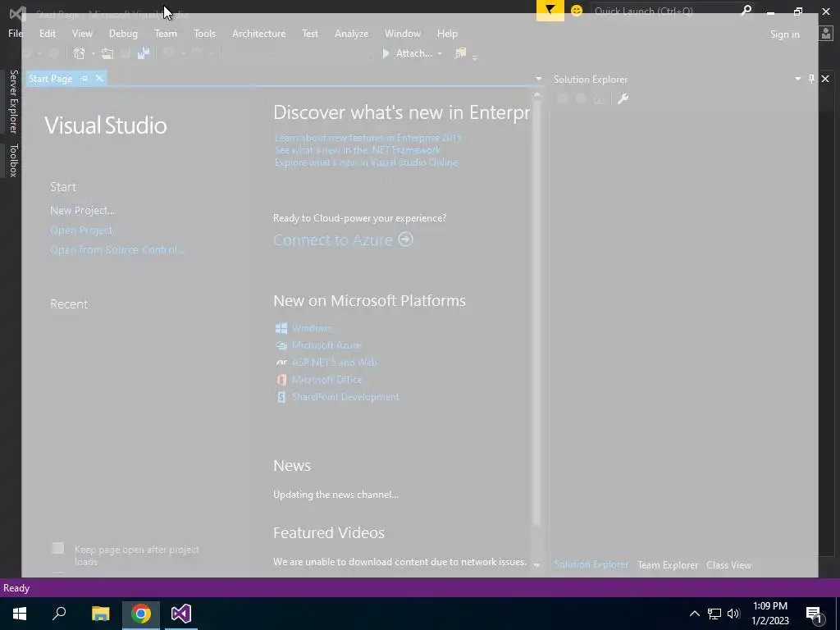The width and height of the screenshot is (840, 630).
Task: Open the SharePoint Development link
Action: point(345,397)
